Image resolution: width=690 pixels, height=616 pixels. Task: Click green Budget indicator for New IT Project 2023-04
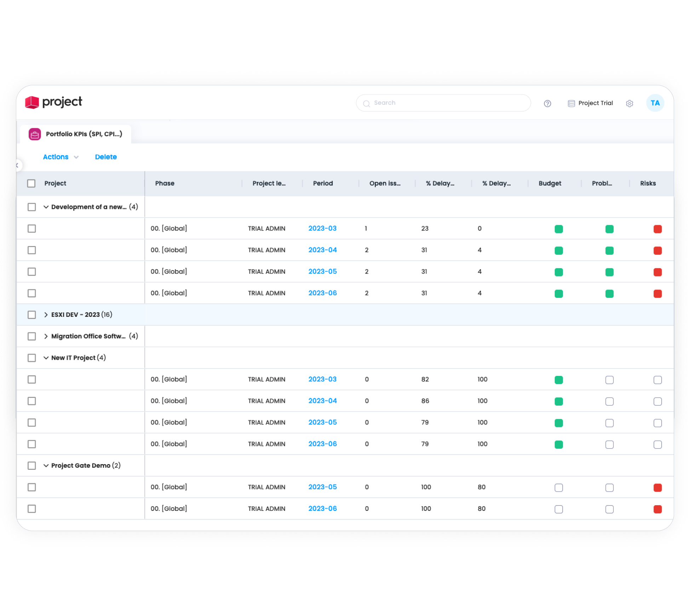point(559,401)
